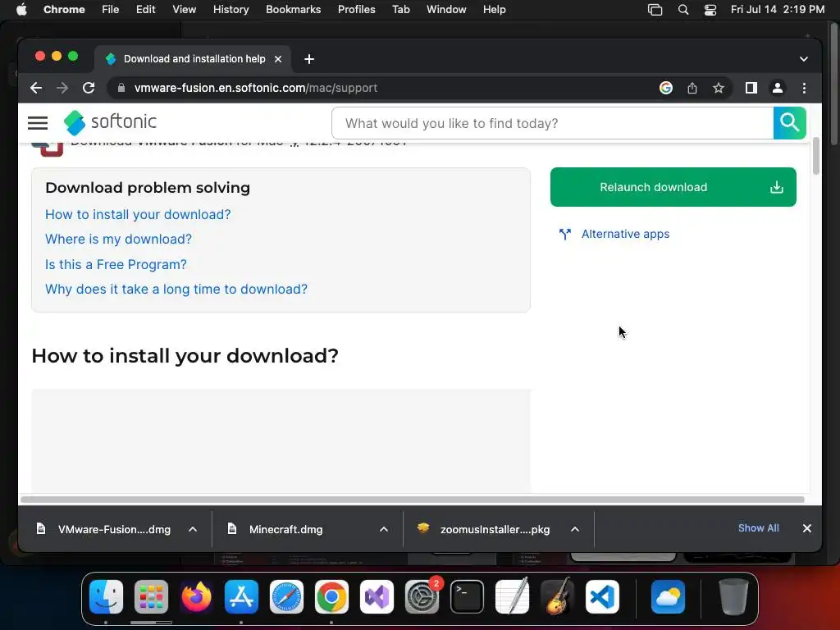The height and width of the screenshot is (630, 840).
Task: Expand the tab search chevron
Action: 804,59
